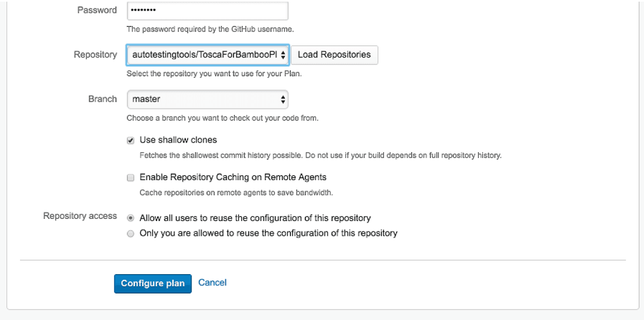Image resolution: width=644 pixels, height=320 pixels.
Task: Click the Repository dropdown arrows
Action: coord(283,55)
